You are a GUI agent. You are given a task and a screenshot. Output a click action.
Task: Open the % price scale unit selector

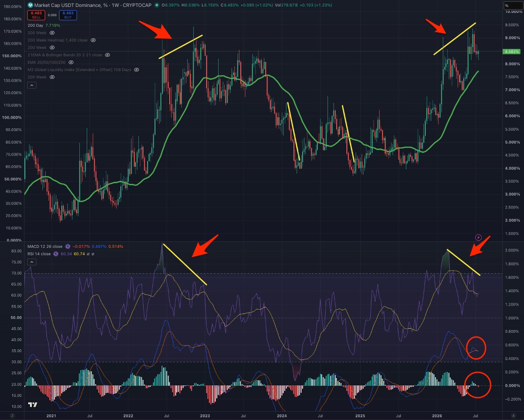point(513,6)
